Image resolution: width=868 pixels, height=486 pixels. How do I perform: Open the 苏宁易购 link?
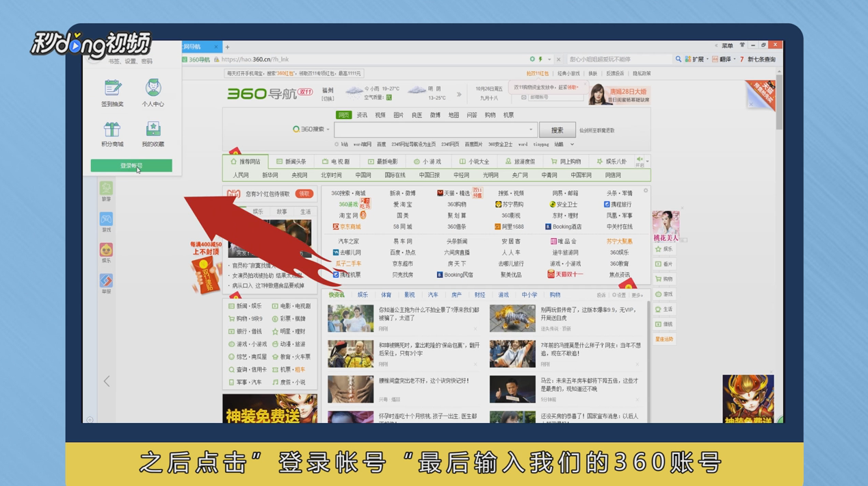(509, 204)
